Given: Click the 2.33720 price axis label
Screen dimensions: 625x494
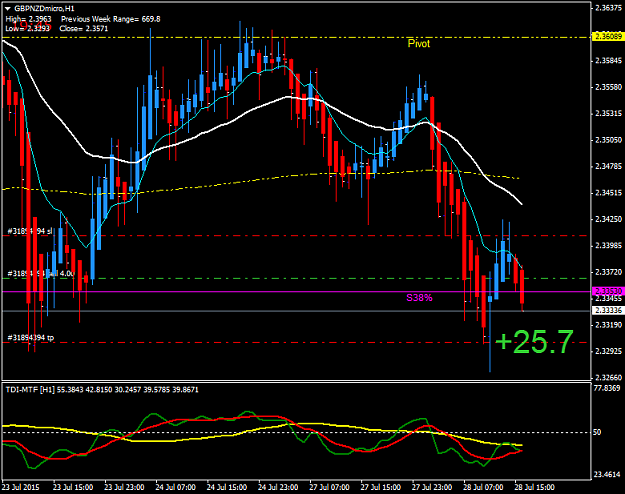Looking at the screenshot, I should (608, 272).
